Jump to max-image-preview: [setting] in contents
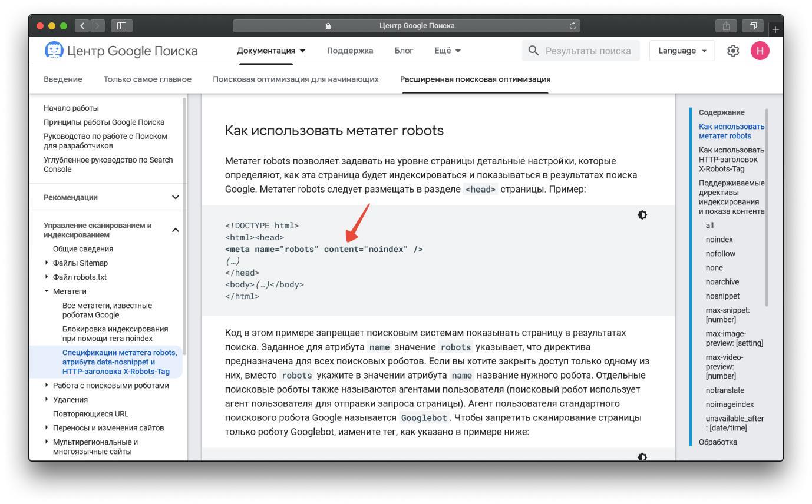The width and height of the screenshot is (812, 504). [x=734, y=339]
